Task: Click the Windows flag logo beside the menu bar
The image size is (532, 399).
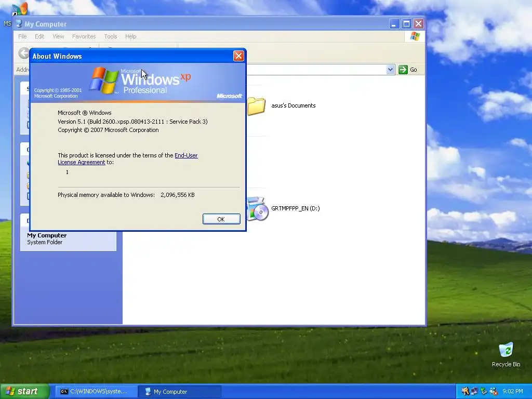Action: (x=415, y=36)
